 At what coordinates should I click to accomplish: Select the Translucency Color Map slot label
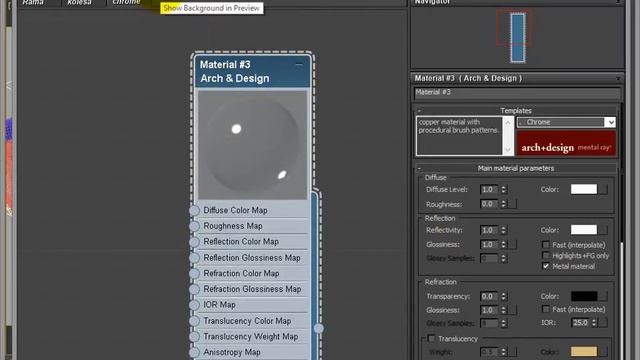247,321
